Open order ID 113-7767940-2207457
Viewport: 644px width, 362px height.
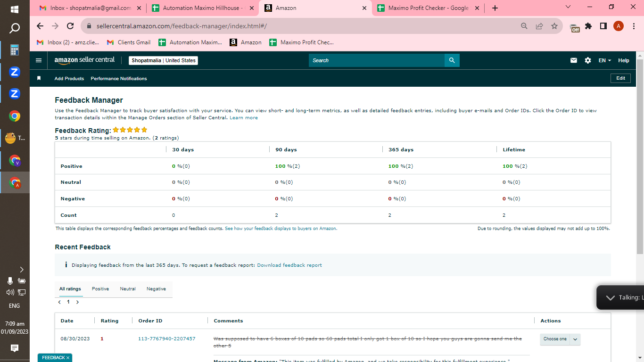click(167, 338)
